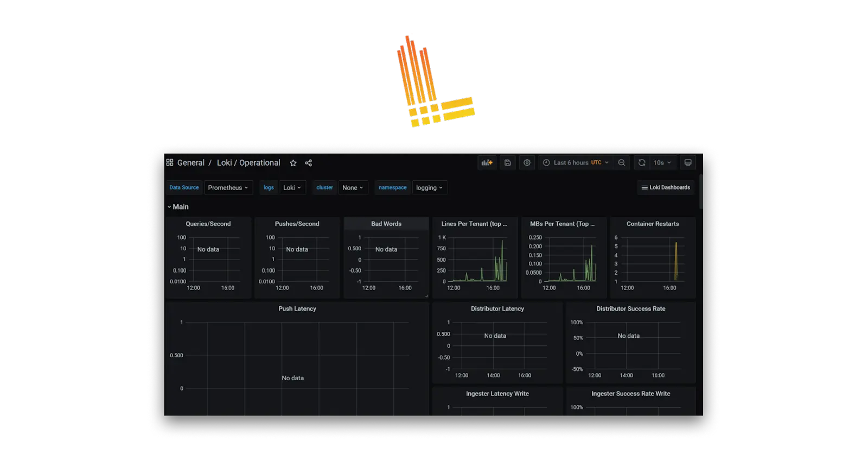This screenshot has width=868, height=454.
Task: Open the Ingester Latency Write panel title
Action: click(497, 394)
